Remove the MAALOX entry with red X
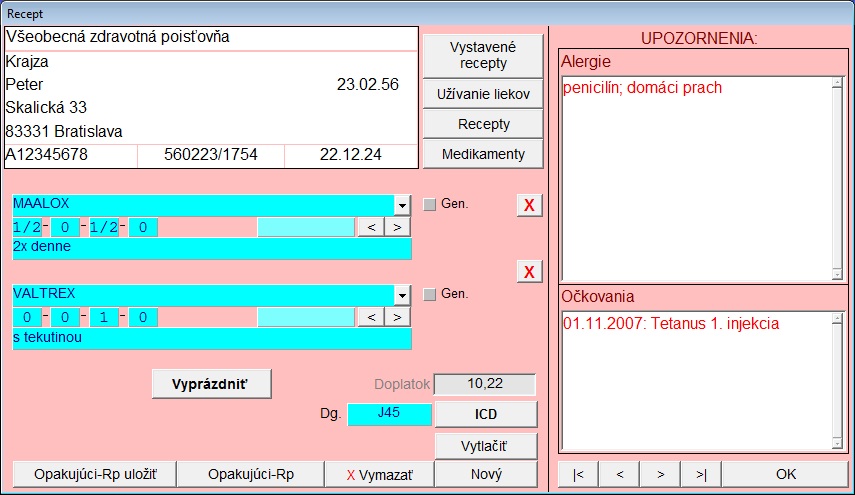The height and width of the screenshot is (495, 855). 529,206
